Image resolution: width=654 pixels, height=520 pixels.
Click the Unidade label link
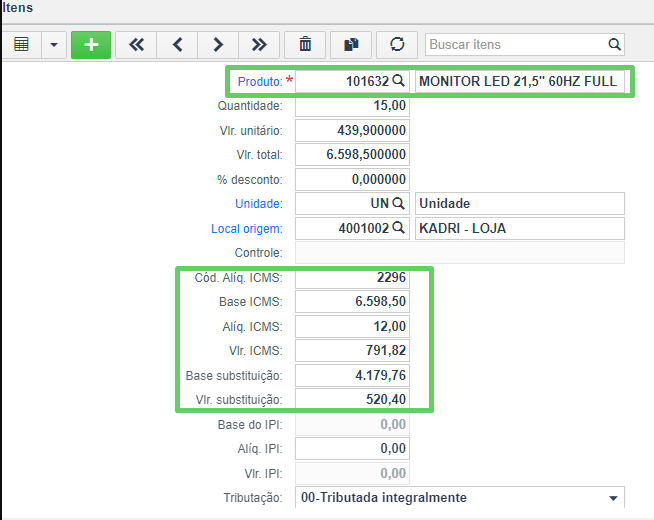pos(259,203)
